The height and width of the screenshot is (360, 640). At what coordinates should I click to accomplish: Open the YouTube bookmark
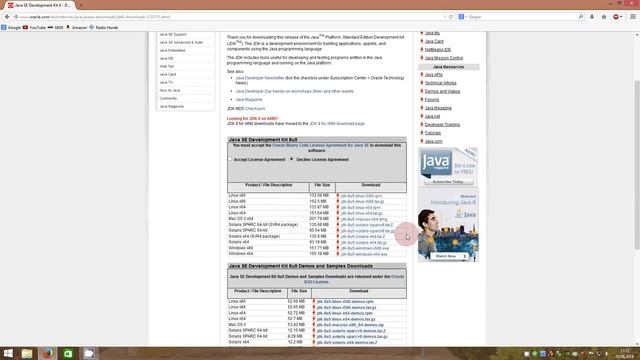coord(34,27)
